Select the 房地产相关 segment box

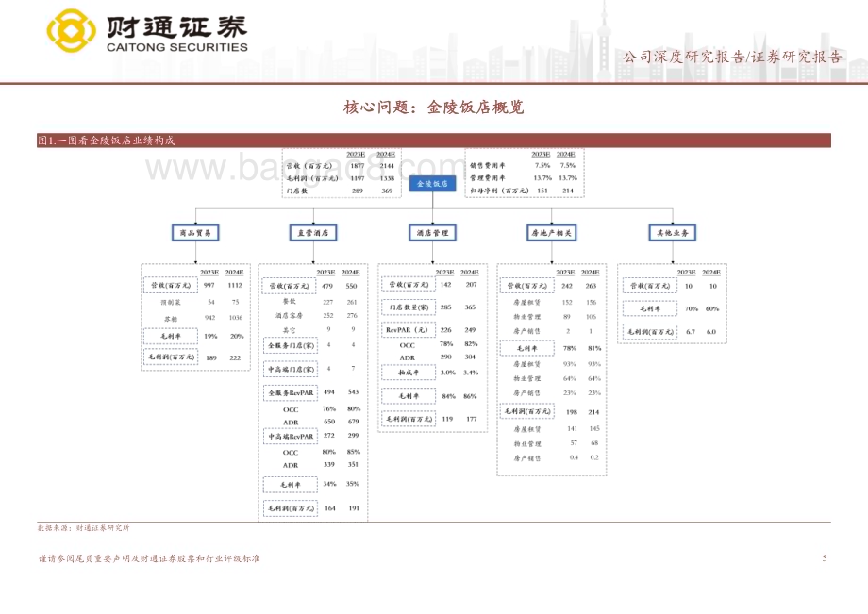pyautogui.click(x=551, y=233)
